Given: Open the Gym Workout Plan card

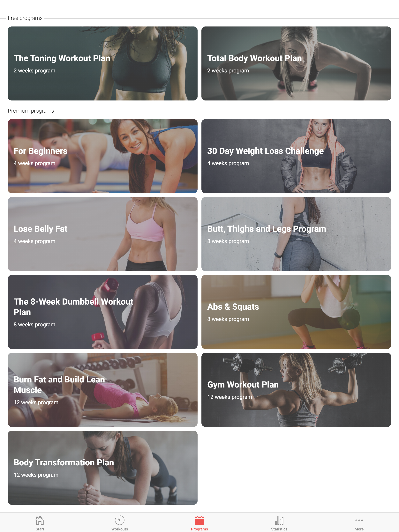Looking at the screenshot, I should click(296, 390).
